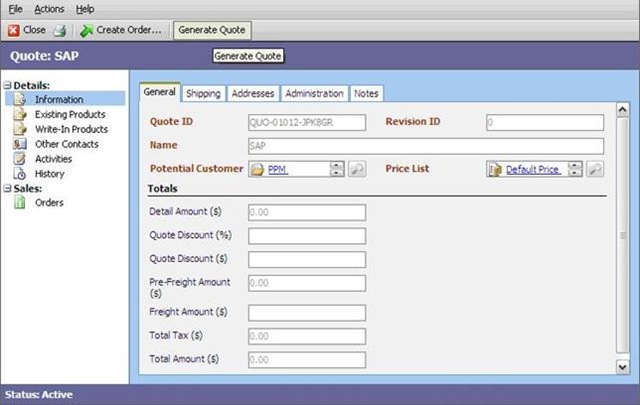640x405 pixels.
Task: Click the Price List lookup button icon
Action: point(595,169)
